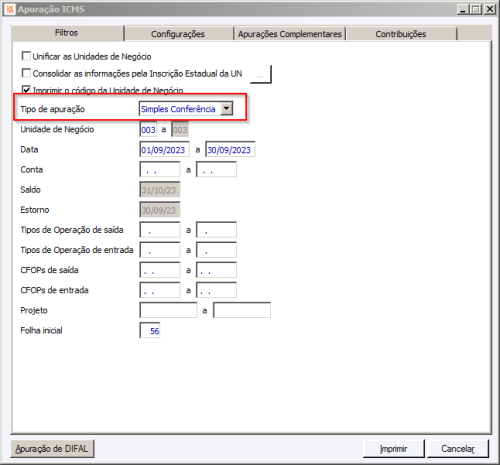Screen dimensions: 500x465
Task: Click the second Projeto field
Action: tap(242, 310)
